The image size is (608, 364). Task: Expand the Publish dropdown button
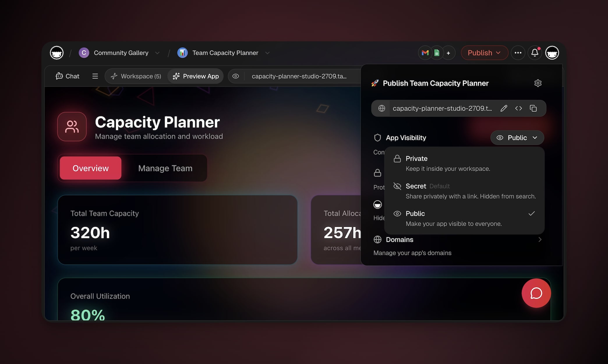pos(484,53)
